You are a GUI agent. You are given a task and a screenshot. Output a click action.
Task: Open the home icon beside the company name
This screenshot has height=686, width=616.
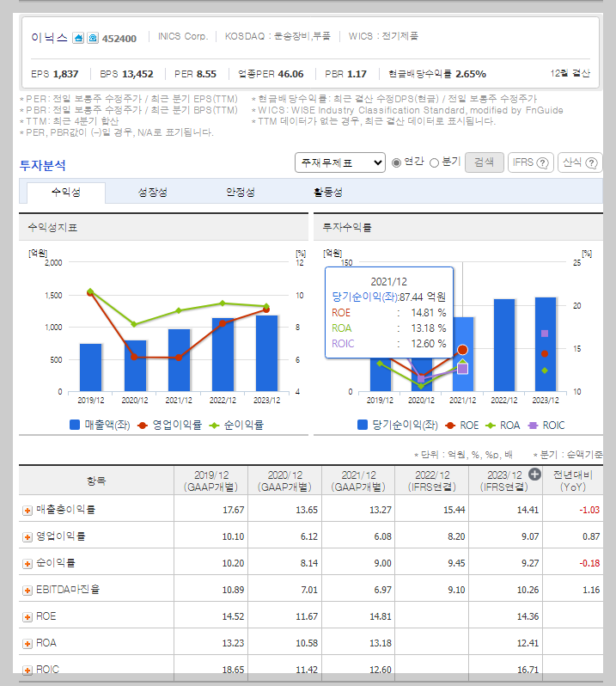78,38
